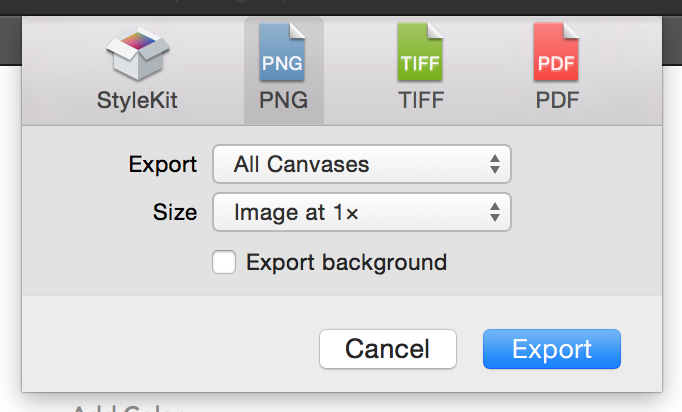
Task: Click the PNG text label
Action: click(x=283, y=101)
